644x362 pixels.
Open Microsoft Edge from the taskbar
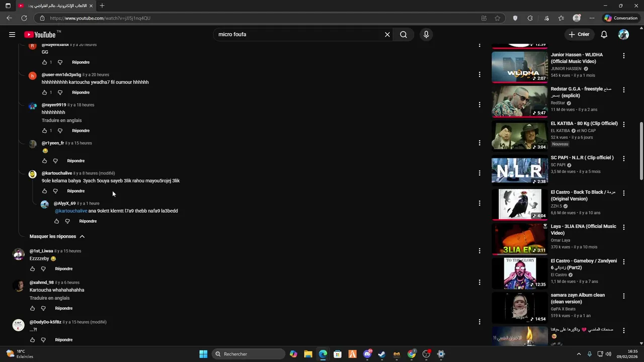point(323,354)
